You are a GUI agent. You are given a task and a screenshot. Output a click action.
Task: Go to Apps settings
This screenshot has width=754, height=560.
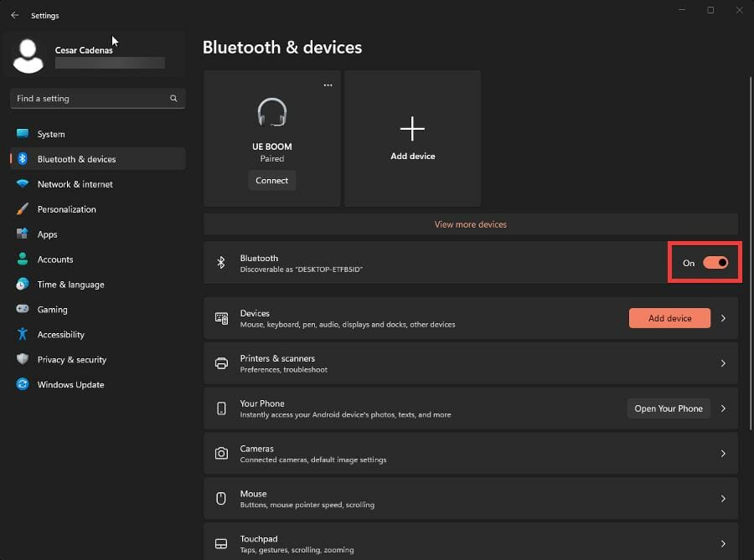(98, 234)
